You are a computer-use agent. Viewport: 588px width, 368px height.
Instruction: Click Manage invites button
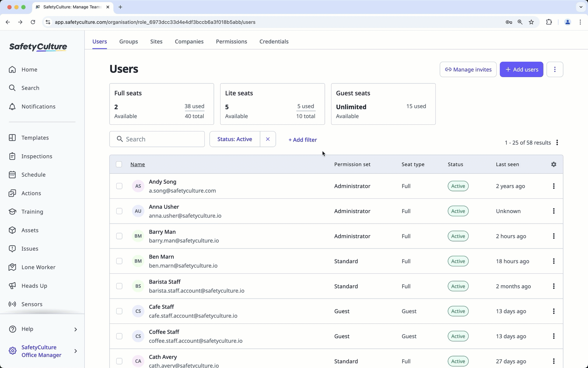tap(468, 69)
